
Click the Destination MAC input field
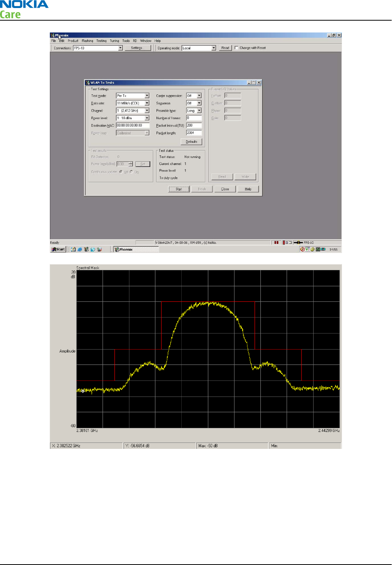[x=132, y=125]
